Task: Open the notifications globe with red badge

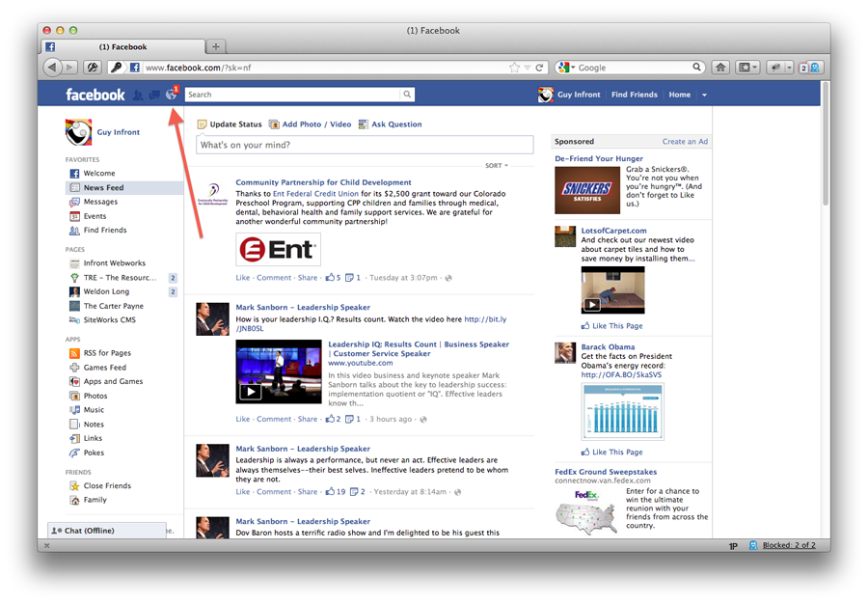Action: [172, 95]
